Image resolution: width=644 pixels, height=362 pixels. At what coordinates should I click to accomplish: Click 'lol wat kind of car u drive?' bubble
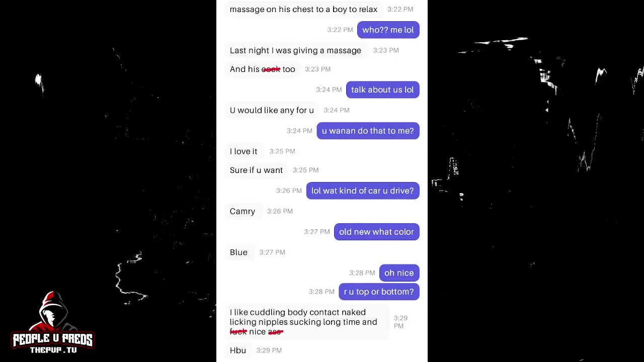(x=363, y=191)
